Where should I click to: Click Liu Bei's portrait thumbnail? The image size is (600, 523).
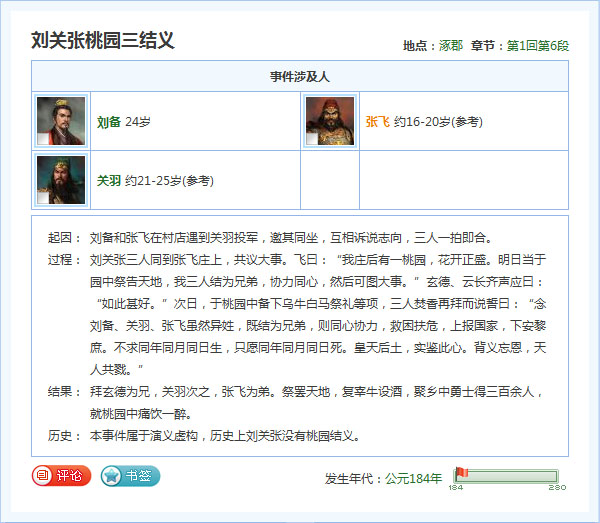click(61, 121)
